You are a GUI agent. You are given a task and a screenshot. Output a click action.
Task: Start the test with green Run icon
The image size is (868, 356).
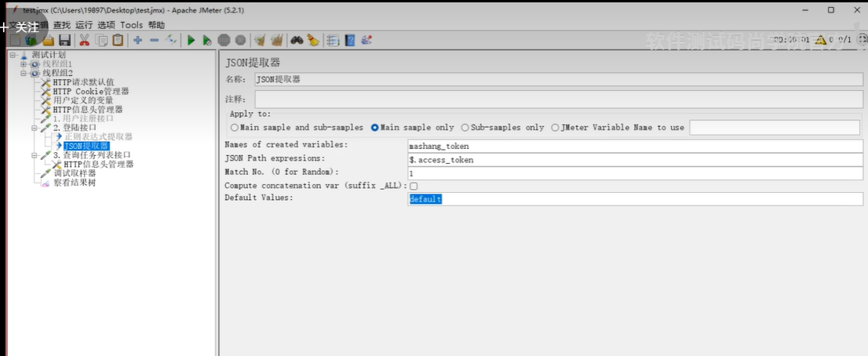click(x=191, y=40)
